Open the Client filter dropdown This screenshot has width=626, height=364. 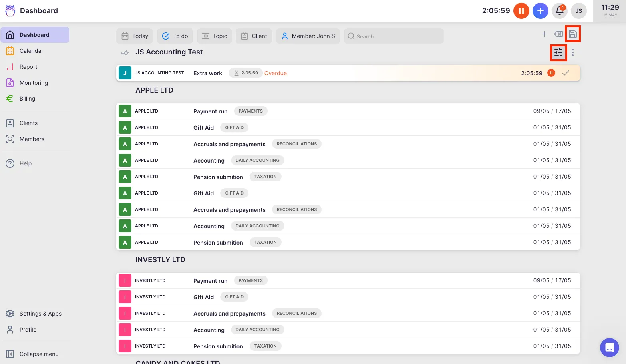click(x=254, y=36)
